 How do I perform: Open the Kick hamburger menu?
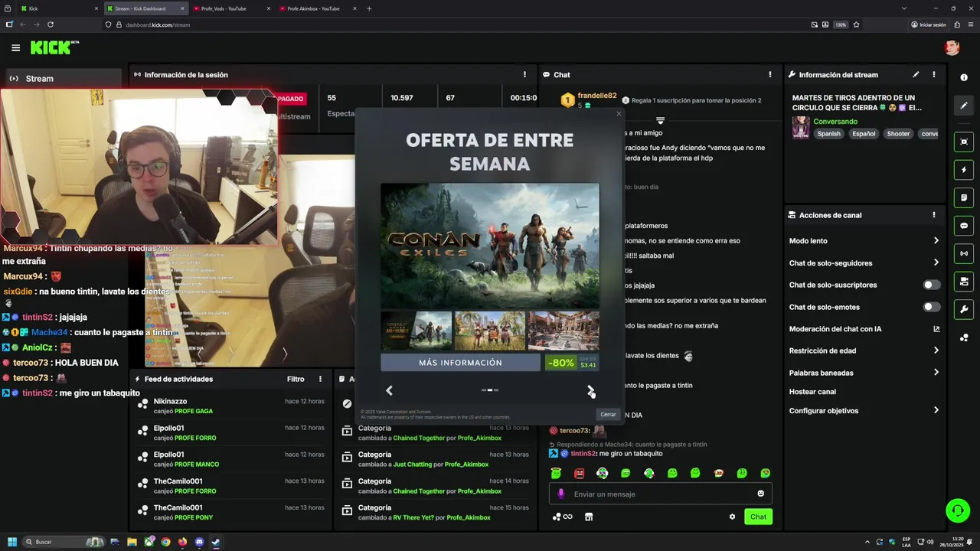click(x=15, y=47)
